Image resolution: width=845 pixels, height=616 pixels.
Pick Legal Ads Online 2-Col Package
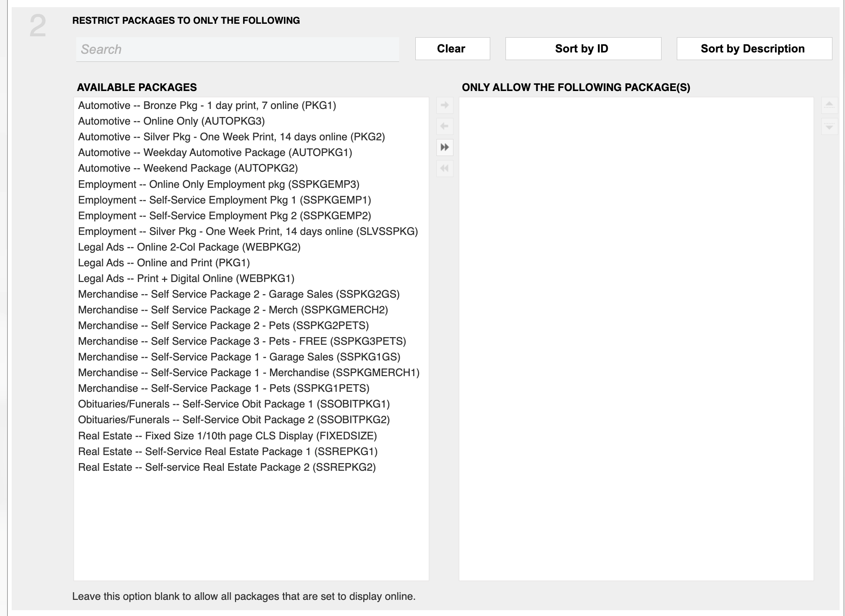pyautogui.click(x=189, y=247)
